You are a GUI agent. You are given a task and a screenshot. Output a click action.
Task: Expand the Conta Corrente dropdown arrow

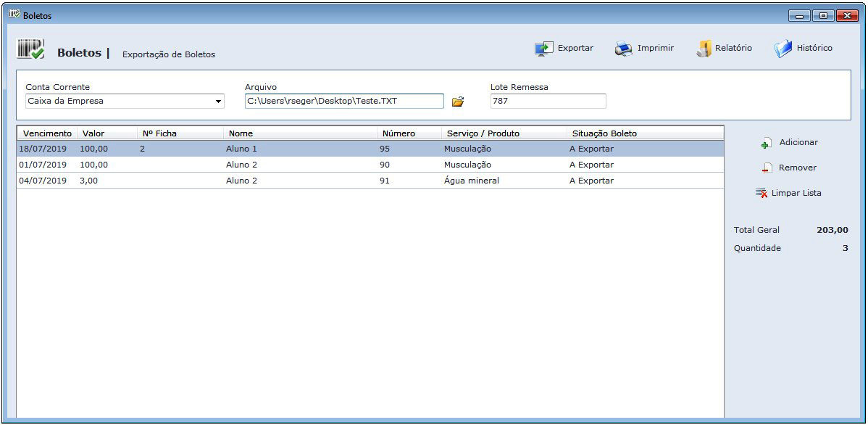tap(219, 102)
